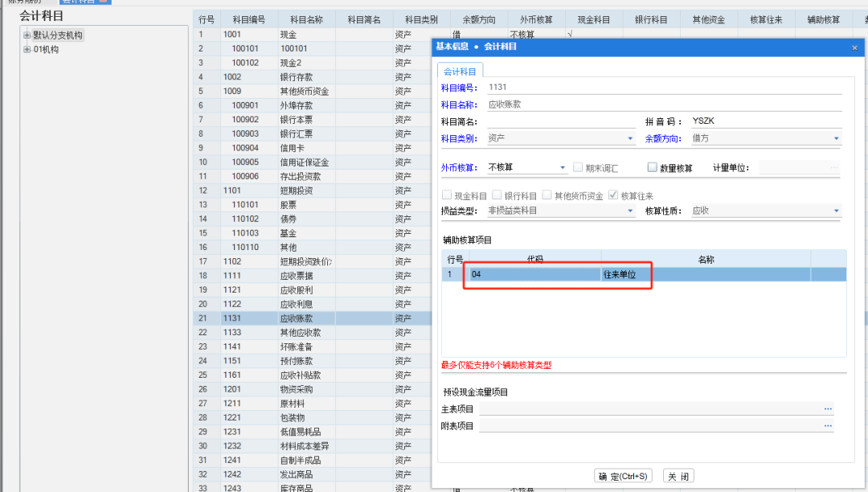Select the 其他应收款 account row
This screenshot has height=492, width=868.
click(x=313, y=333)
